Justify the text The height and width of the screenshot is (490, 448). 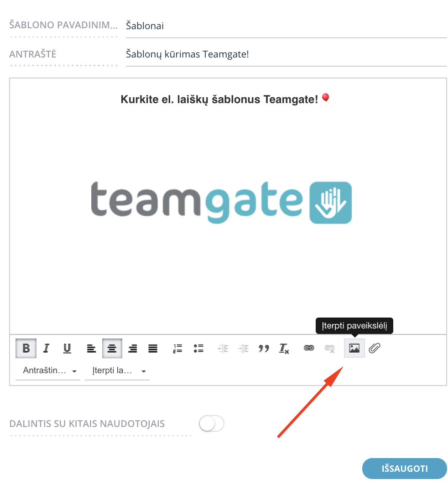click(153, 348)
